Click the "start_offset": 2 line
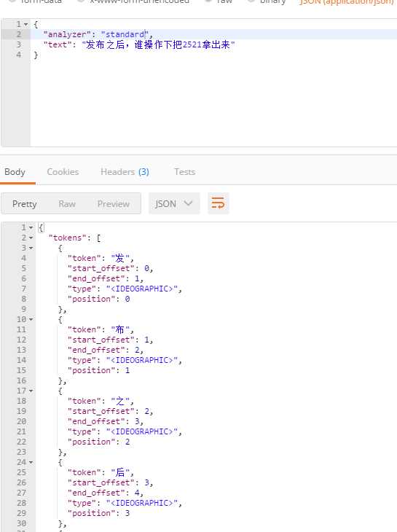Screen dimensions: 397x532 pyautogui.click(x=110, y=411)
